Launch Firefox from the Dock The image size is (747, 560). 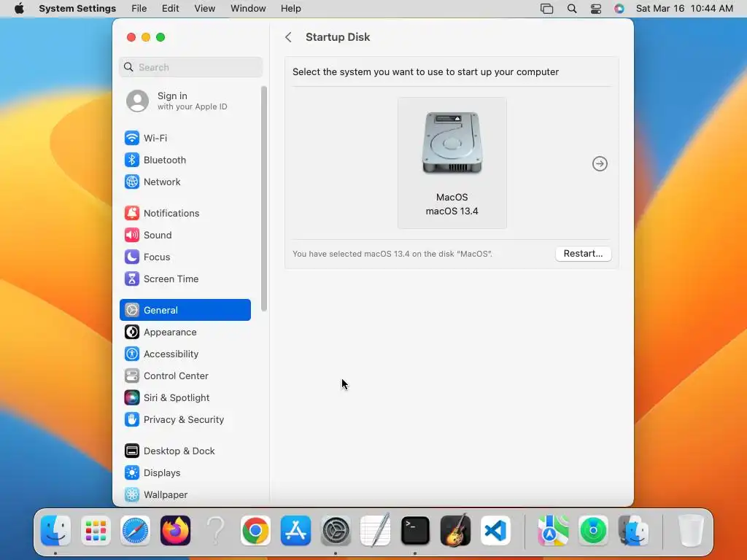click(x=175, y=531)
